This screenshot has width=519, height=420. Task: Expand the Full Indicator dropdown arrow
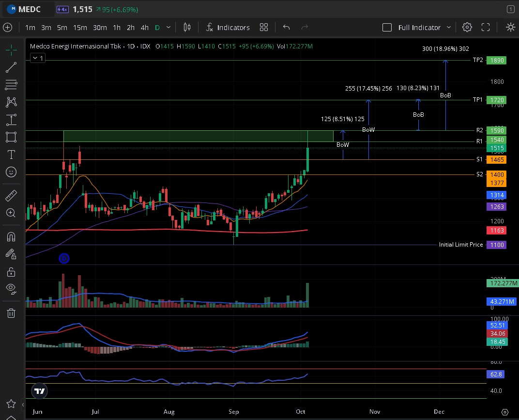click(x=449, y=28)
